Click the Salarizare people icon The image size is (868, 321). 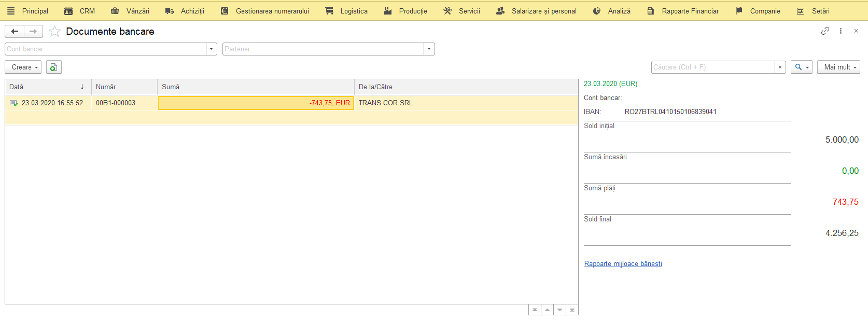(x=500, y=11)
